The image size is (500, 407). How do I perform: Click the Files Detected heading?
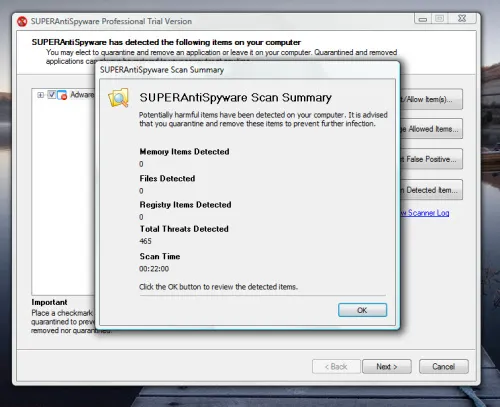tap(167, 178)
